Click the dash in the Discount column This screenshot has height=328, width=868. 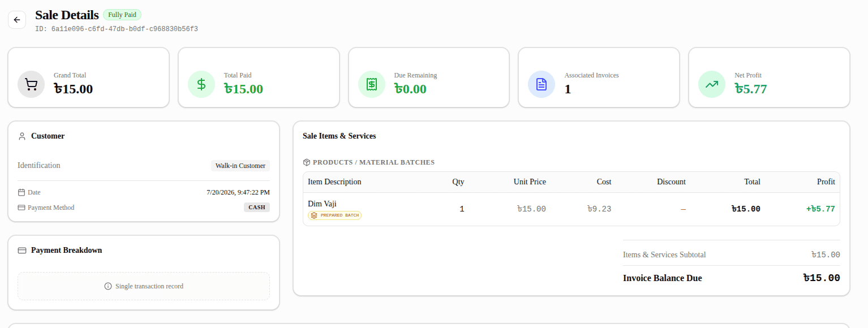click(x=683, y=209)
